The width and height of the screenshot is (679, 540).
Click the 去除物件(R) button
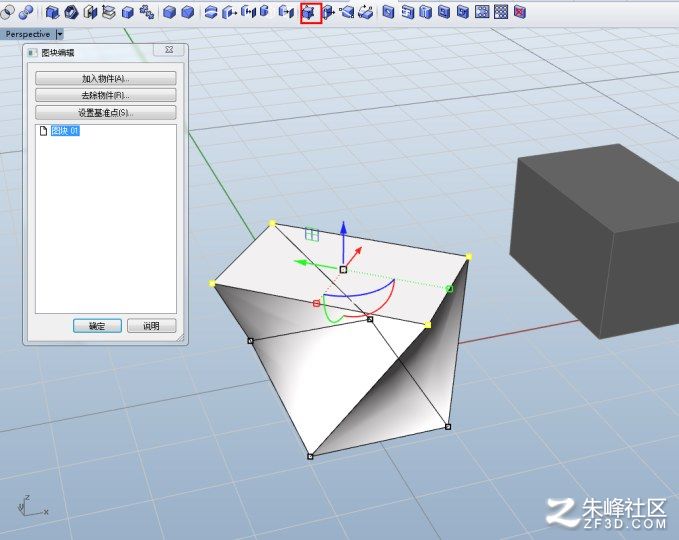tap(106, 95)
